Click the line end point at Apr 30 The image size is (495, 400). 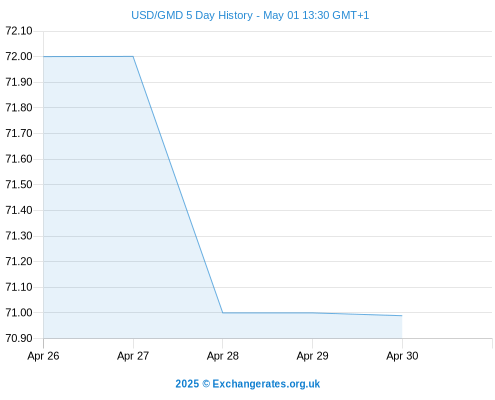click(x=402, y=316)
